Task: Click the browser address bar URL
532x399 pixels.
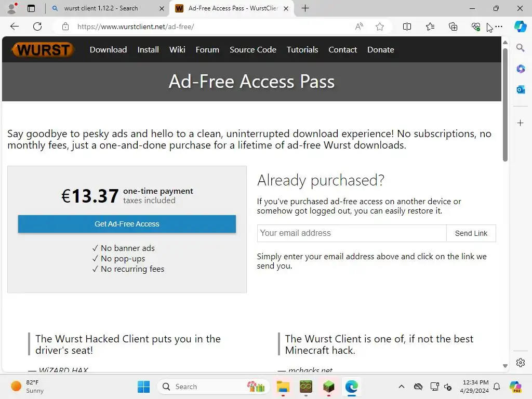Action: coord(136,26)
